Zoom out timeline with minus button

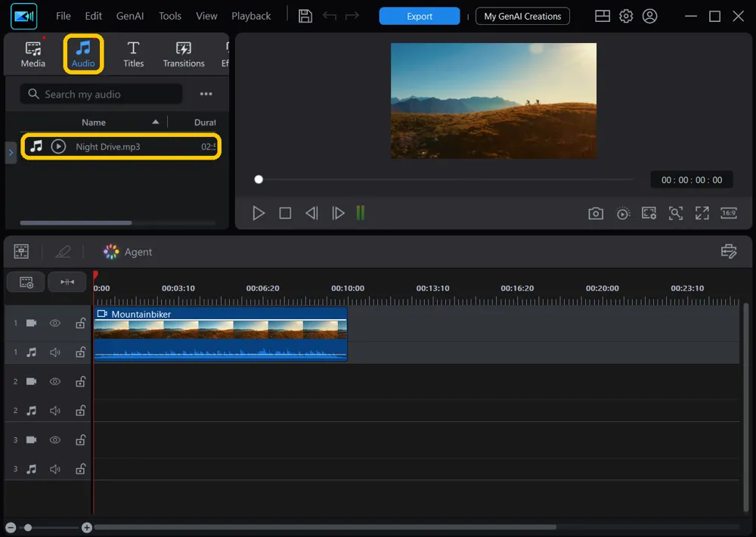[x=11, y=528]
